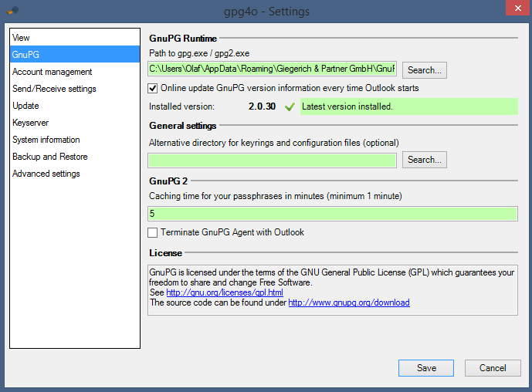Click the GnuPG Runtime section heading
Screen dimensions: 532x392
[x=183, y=39]
